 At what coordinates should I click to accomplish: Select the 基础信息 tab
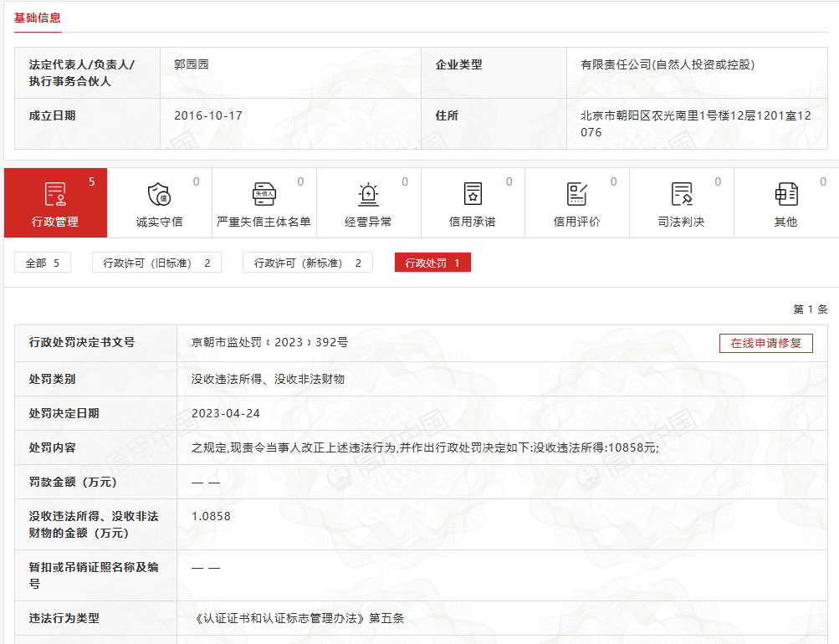coord(38,18)
